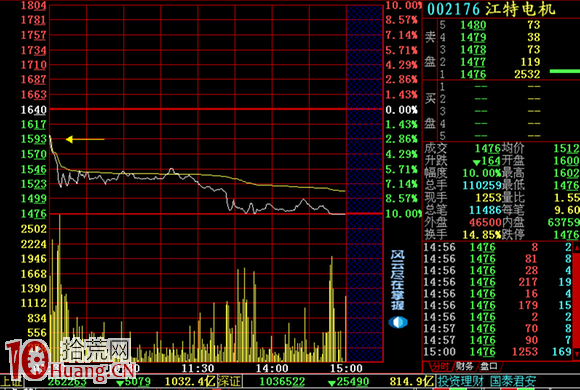The width and height of the screenshot is (580, 390).
Task: Click the 15:00 time axis label
Action: pyautogui.click(x=346, y=368)
